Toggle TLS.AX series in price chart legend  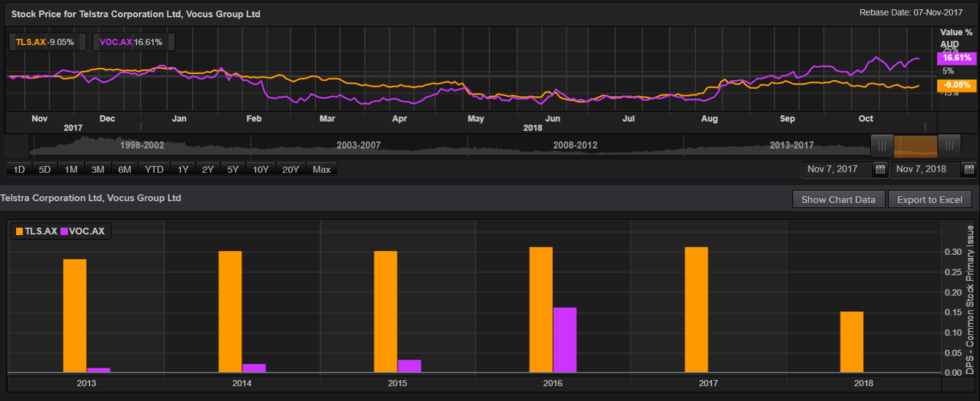(47, 42)
